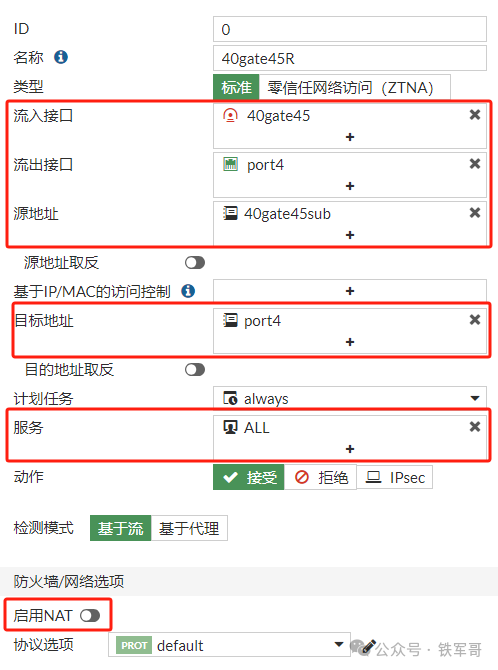498x670 pixels.
Task: Remove the ALL service entry
Action: click(474, 426)
